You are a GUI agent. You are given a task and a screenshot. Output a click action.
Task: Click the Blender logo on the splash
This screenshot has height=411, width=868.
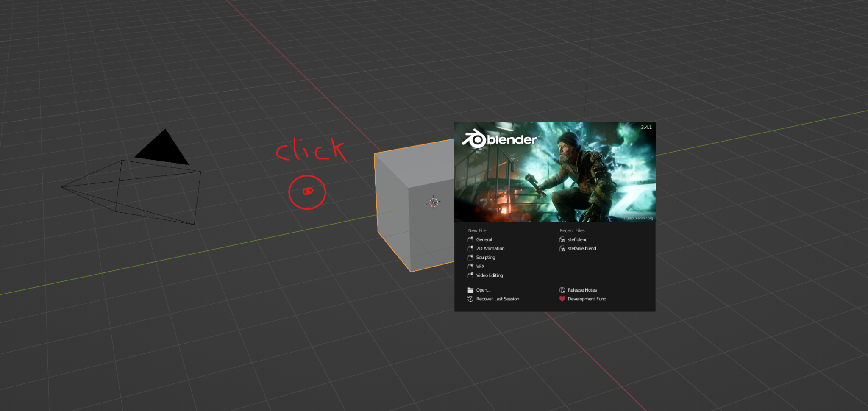(499, 139)
